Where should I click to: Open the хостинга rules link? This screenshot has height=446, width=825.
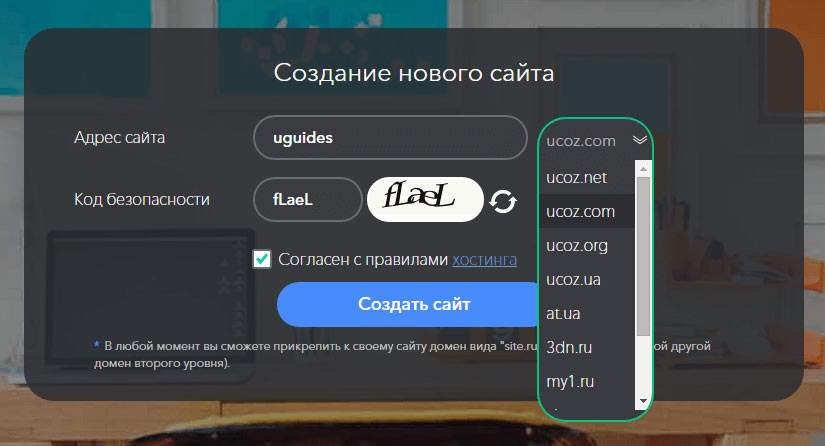pyautogui.click(x=485, y=259)
